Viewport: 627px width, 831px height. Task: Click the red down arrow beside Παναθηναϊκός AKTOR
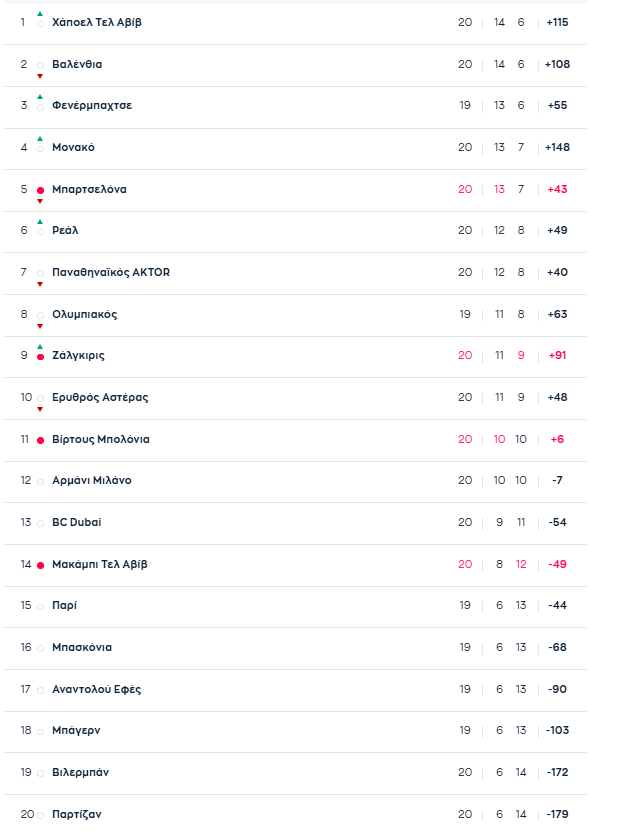point(40,284)
